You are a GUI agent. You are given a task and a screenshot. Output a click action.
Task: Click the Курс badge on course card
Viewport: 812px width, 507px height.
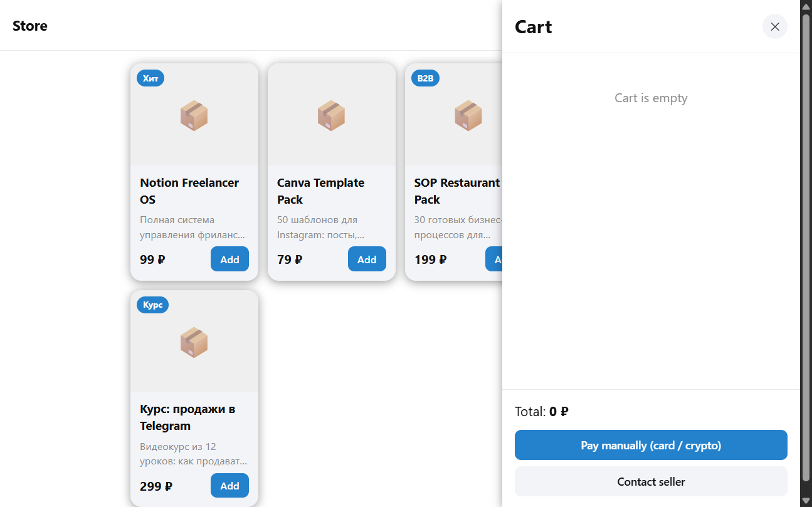pyautogui.click(x=152, y=305)
